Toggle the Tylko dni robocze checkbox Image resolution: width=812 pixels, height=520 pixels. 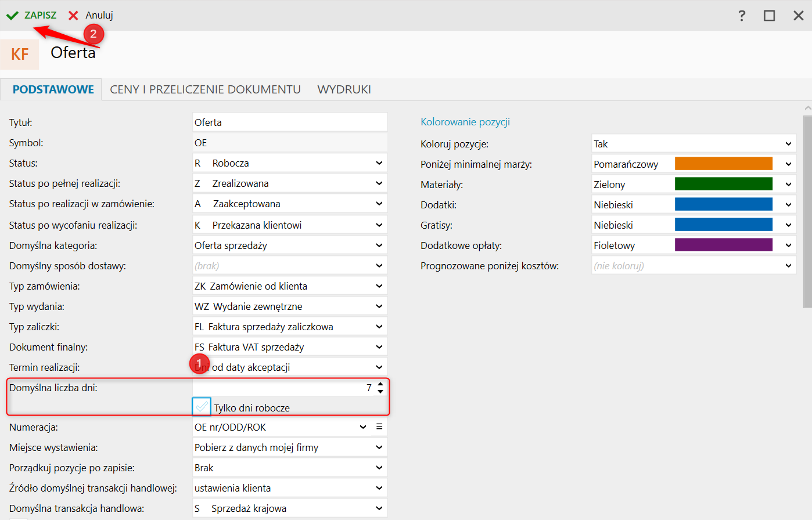coord(202,407)
